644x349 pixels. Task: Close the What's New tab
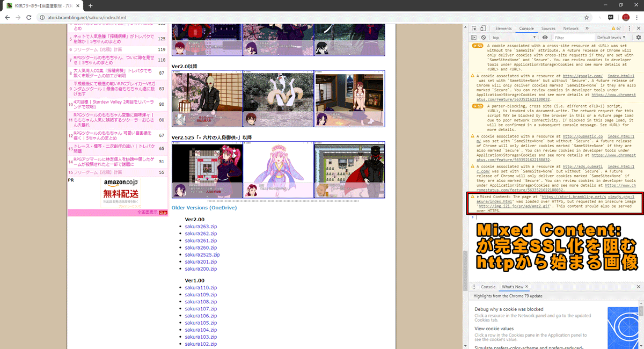tap(527, 287)
